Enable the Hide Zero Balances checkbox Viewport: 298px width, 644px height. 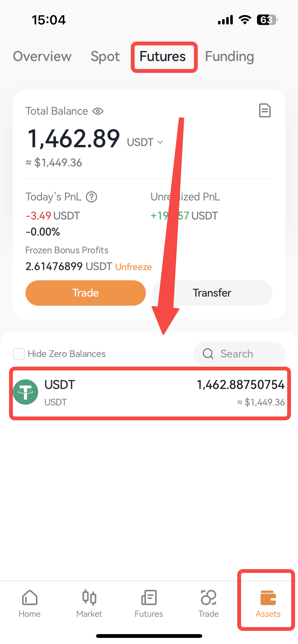(19, 354)
